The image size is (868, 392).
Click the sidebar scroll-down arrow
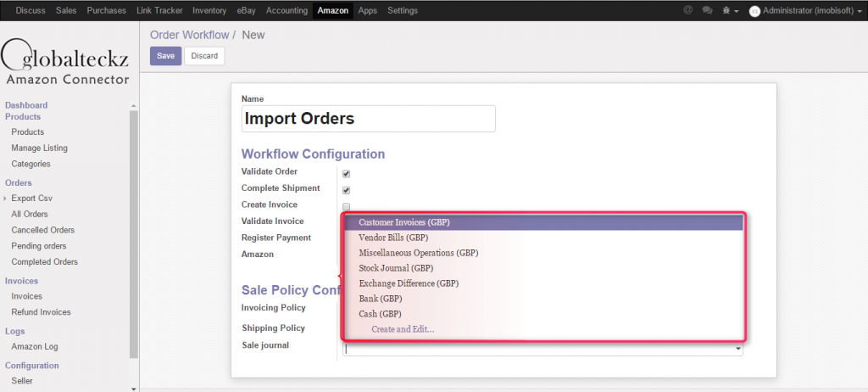coord(133,387)
